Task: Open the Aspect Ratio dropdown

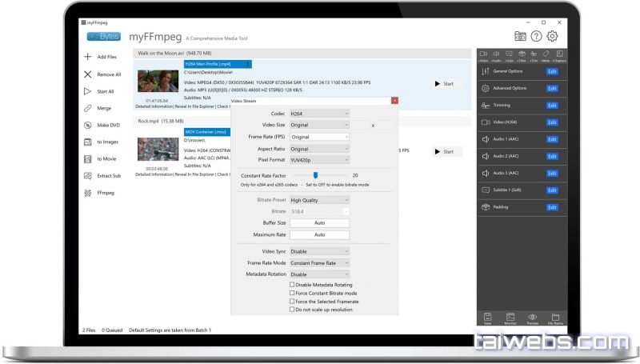Action: pyautogui.click(x=319, y=149)
